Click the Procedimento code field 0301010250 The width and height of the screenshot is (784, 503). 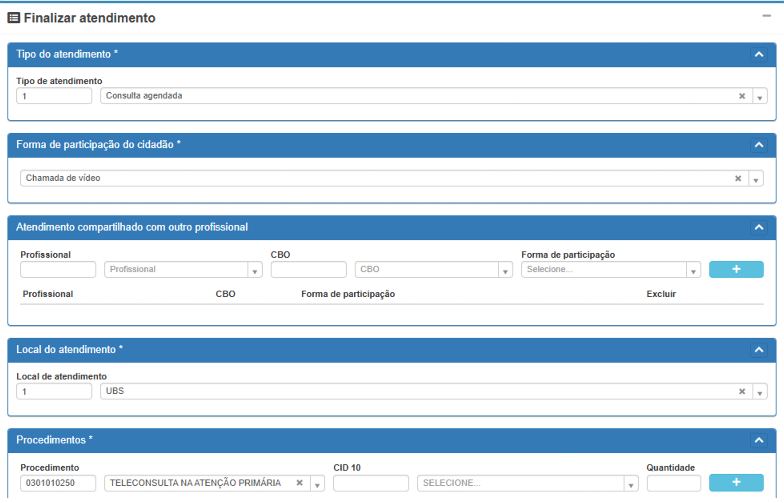click(x=58, y=483)
